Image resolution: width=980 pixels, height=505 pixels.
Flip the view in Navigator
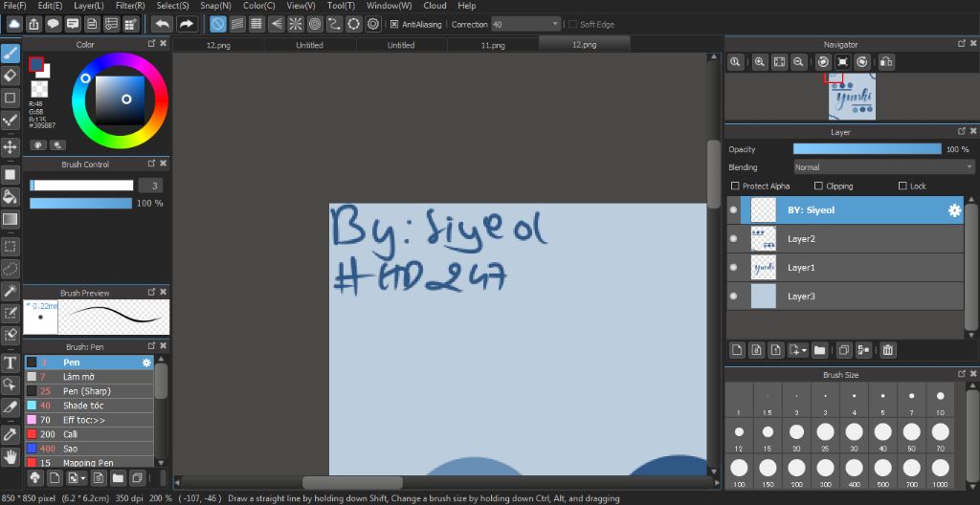(886, 62)
